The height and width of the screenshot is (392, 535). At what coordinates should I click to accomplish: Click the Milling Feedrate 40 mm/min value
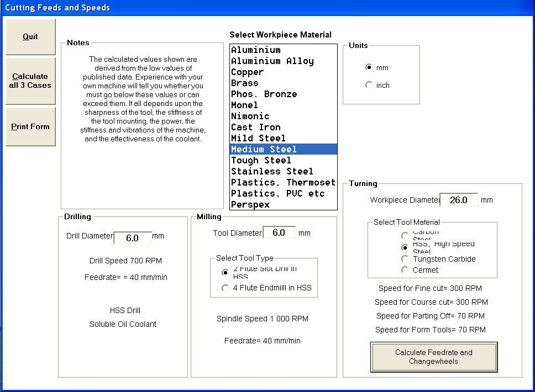263,341
